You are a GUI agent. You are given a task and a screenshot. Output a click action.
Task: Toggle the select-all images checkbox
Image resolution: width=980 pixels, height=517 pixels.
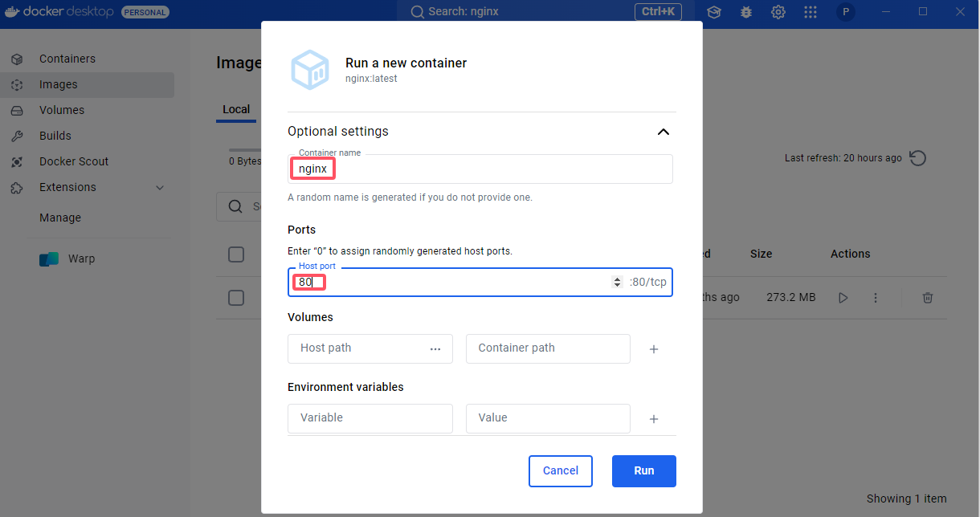(236, 254)
